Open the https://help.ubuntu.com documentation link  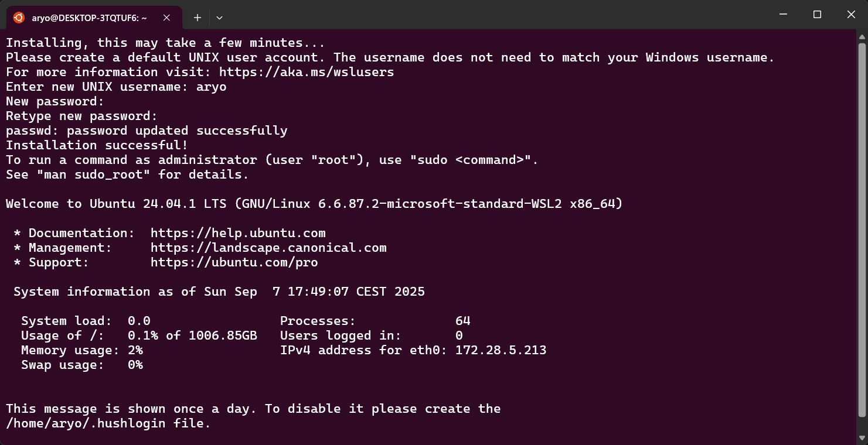click(x=238, y=233)
